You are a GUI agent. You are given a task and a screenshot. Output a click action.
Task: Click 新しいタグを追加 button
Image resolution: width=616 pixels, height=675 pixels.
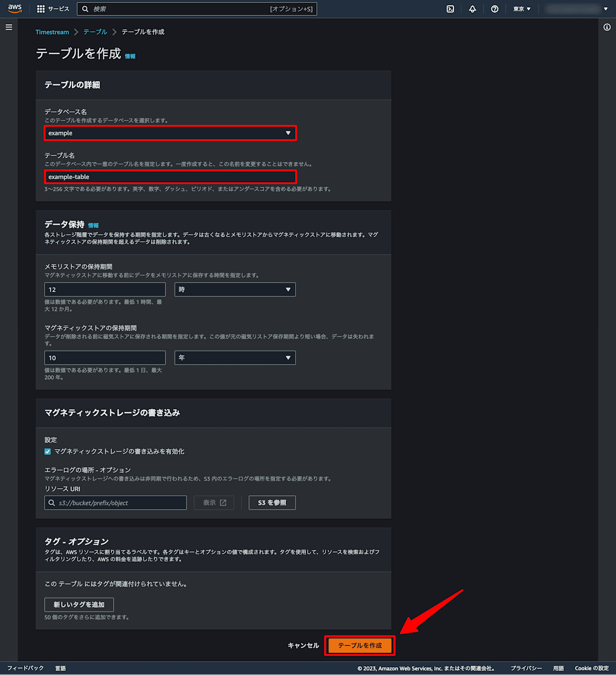(79, 604)
